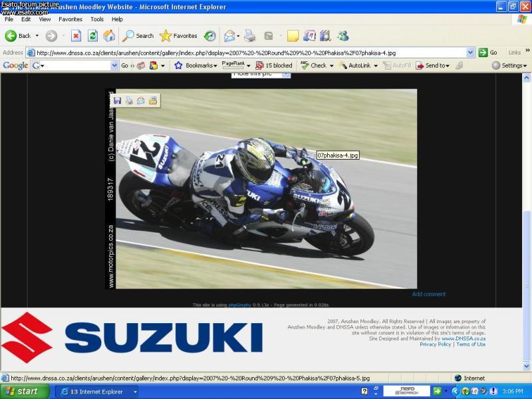Click the 15 blocked popup blocker
Screen dimensions: 532x399
(x=274, y=65)
